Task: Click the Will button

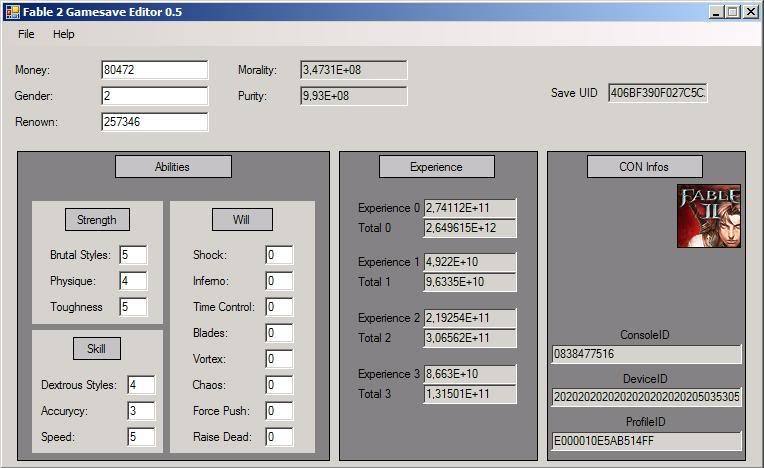Action: [x=242, y=220]
